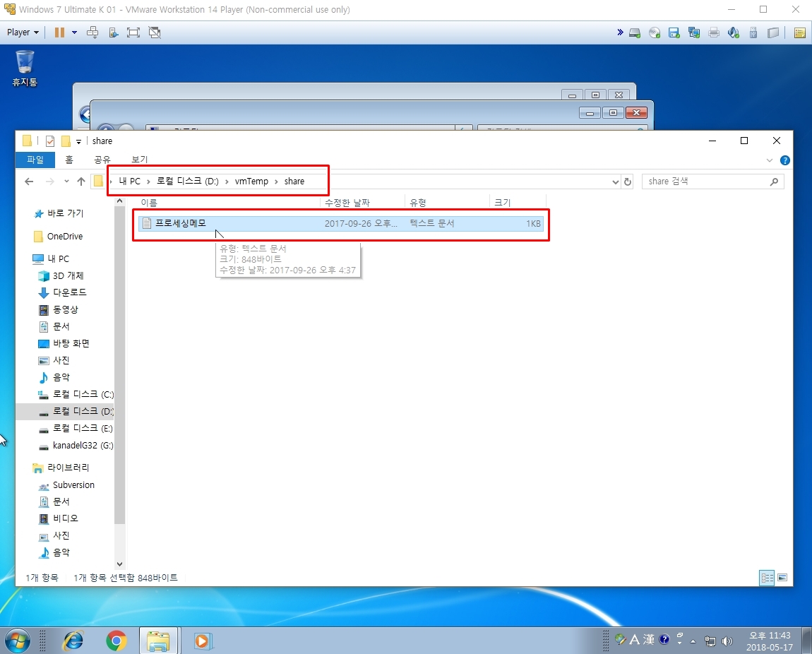Click vmTemp in the address path
Viewport: 812px width, 654px height.
251,182
